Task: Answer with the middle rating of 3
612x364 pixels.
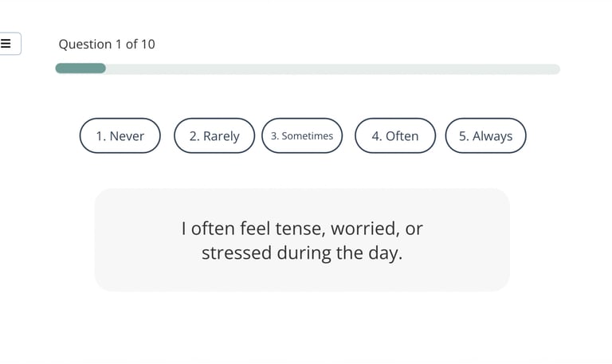Action: 302,135
